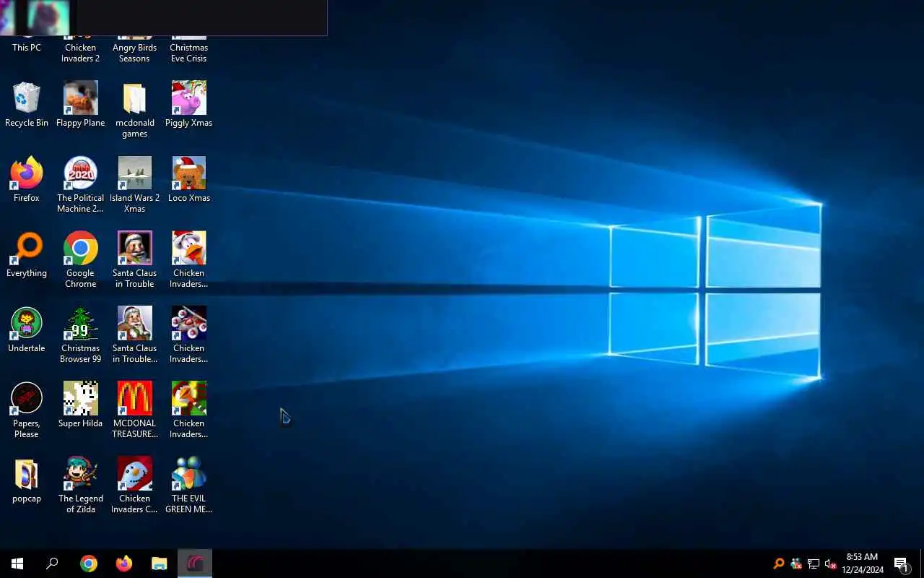
Task: Open taskbar Search magnifier
Action: [52, 564]
